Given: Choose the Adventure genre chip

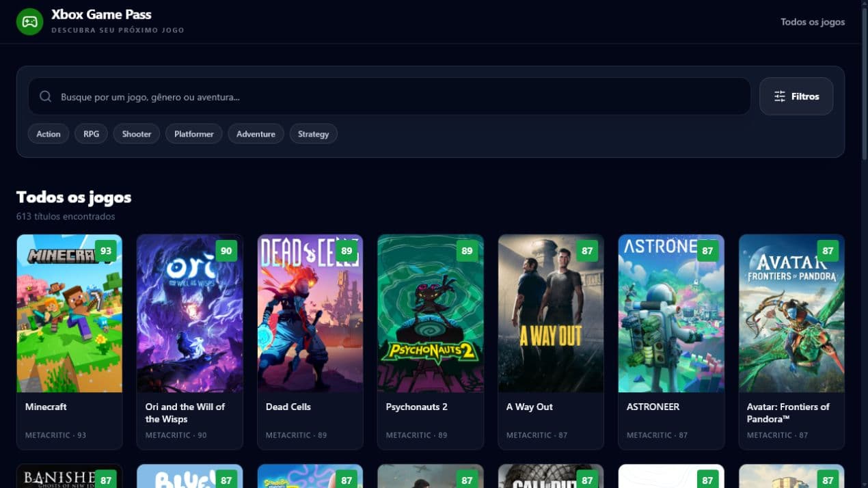Looking at the screenshot, I should (256, 134).
